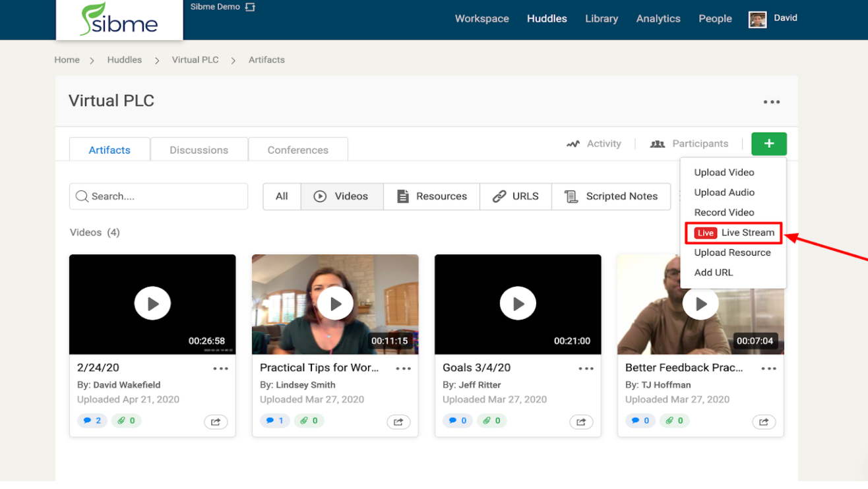The height and width of the screenshot is (489, 868).
Task: View comments on Goals 3/4/20 video
Action: point(458,420)
